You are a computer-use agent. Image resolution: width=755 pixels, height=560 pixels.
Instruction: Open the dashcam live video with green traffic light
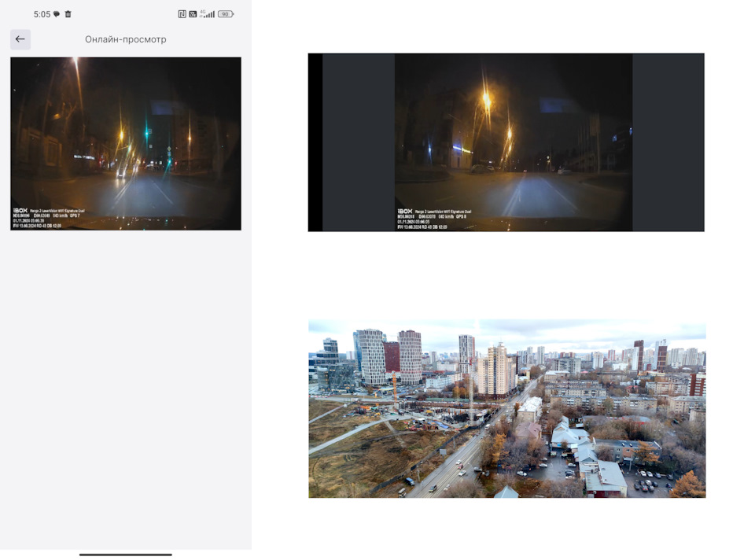point(126,143)
